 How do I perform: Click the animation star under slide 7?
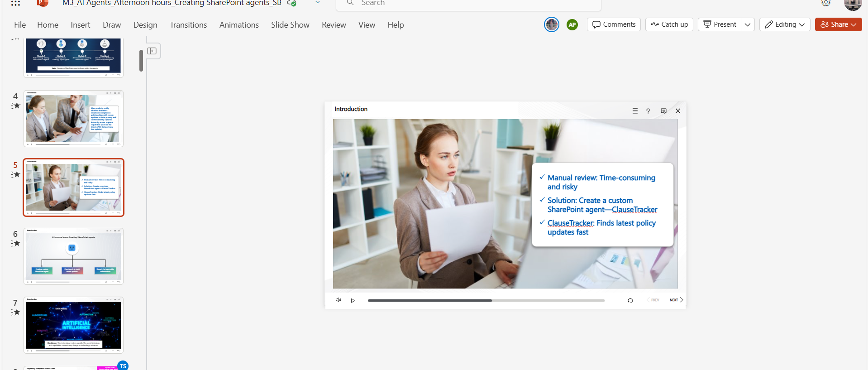16,312
